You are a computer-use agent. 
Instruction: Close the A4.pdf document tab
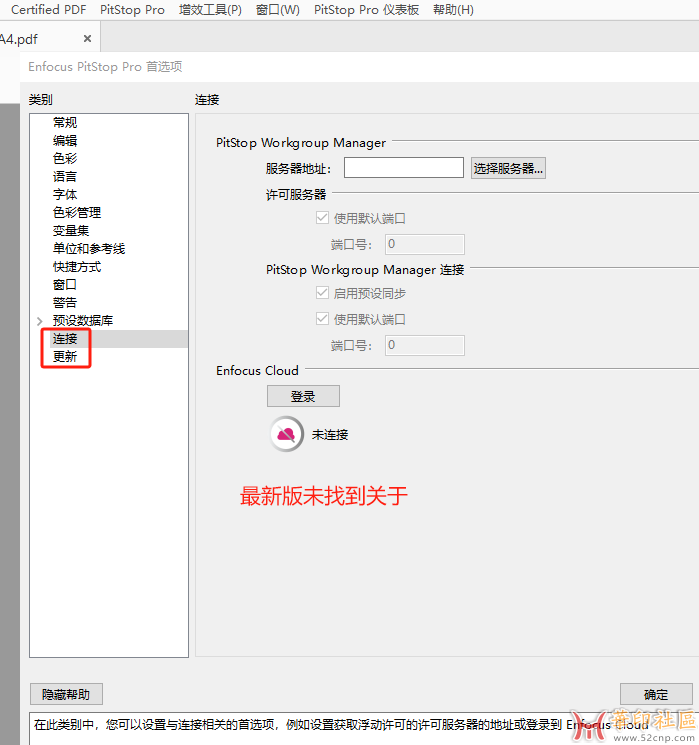click(87, 39)
